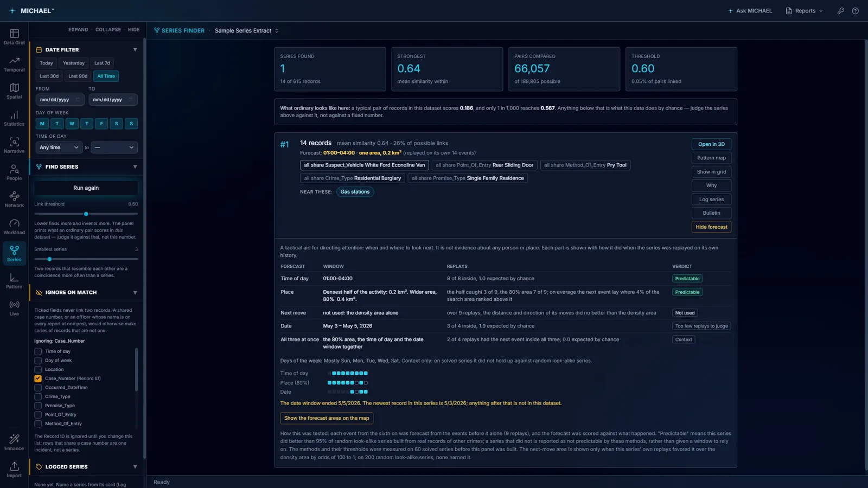Open the Pattern sidebar icon
Viewport: 868px width, 488px height.
[x=14, y=280]
